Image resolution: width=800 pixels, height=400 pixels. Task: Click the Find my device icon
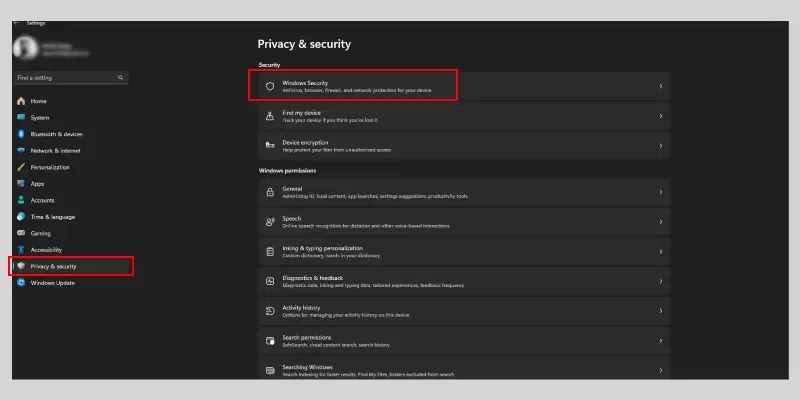tap(270, 116)
